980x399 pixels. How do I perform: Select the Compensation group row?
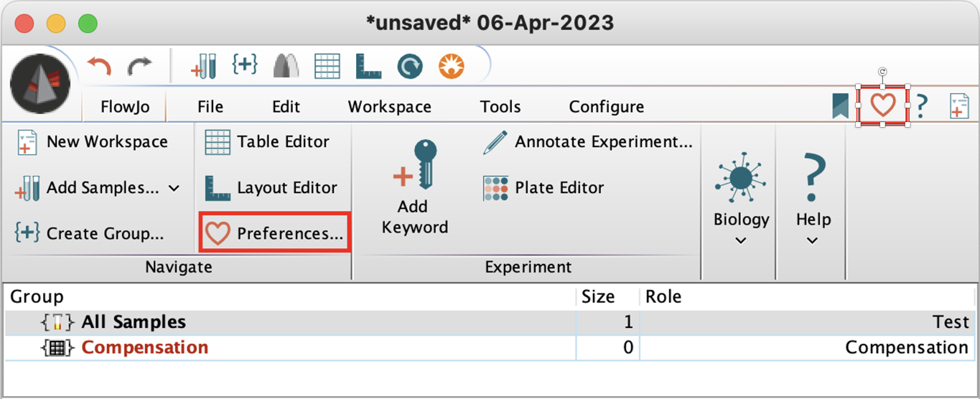coord(488,348)
